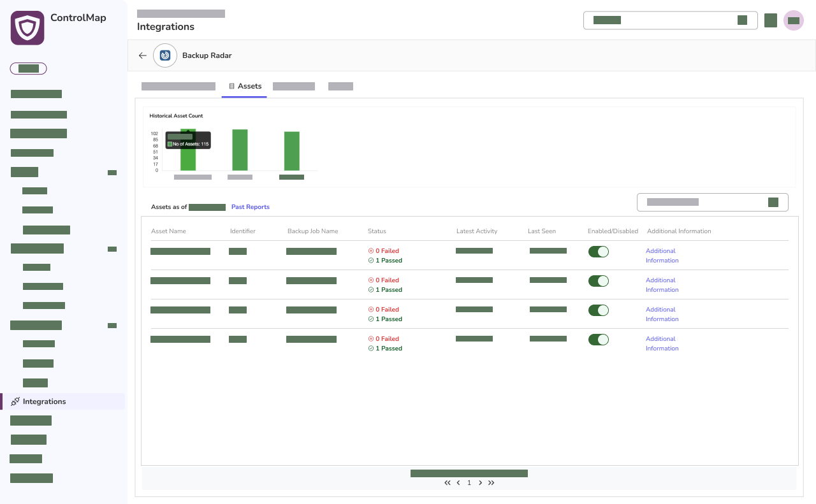Switch the third row's Enabled toggle

pyautogui.click(x=599, y=310)
